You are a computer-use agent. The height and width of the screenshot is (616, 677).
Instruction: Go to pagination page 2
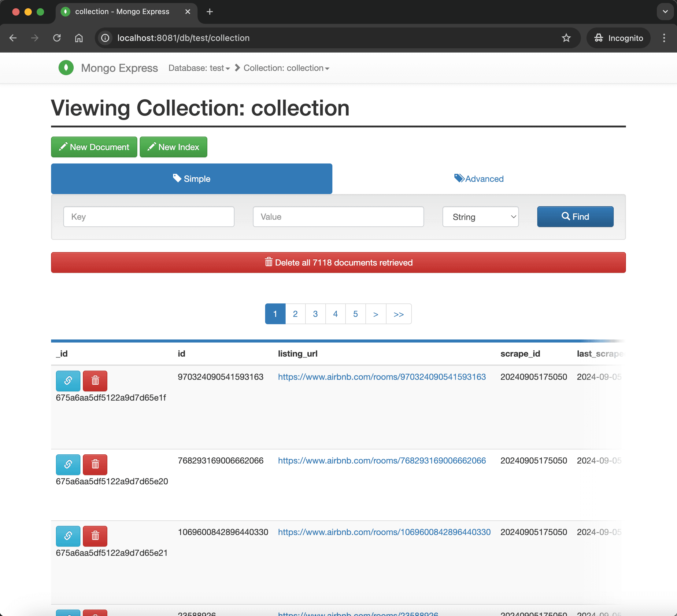coord(295,314)
